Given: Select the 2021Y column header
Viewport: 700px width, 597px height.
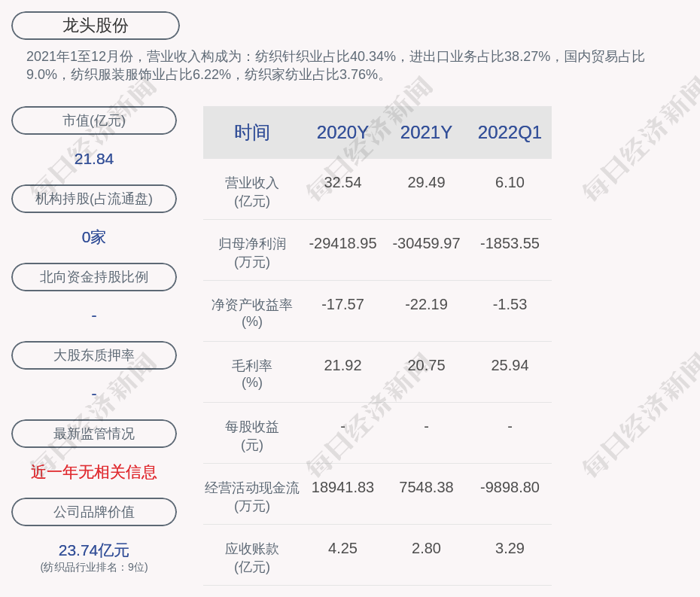Looking at the screenshot, I should (426, 132).
